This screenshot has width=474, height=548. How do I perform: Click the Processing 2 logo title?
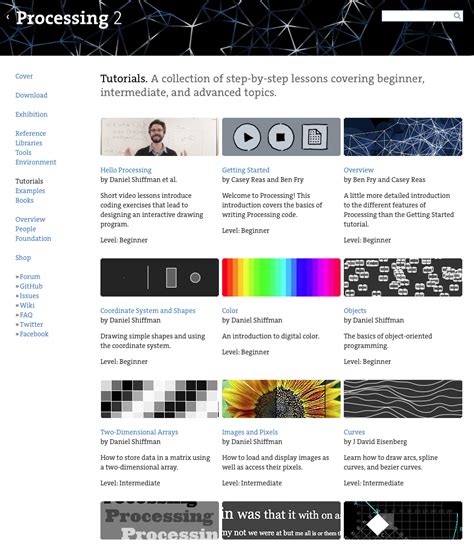(69, 18)
